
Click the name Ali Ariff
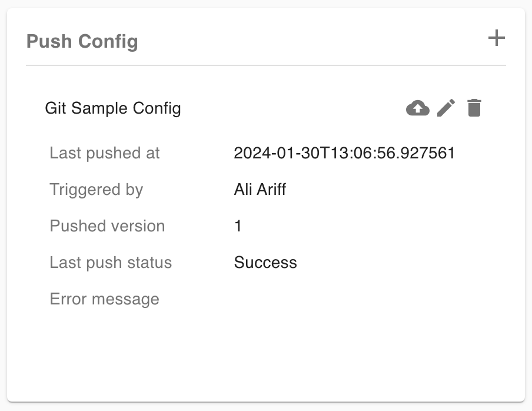260,190
